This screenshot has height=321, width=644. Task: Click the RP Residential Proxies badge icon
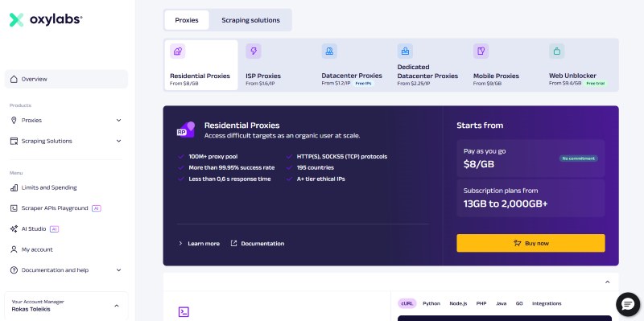pos(186,130)
